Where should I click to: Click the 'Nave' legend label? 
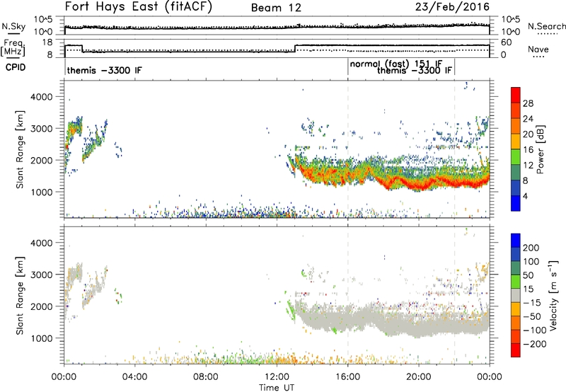538,49
